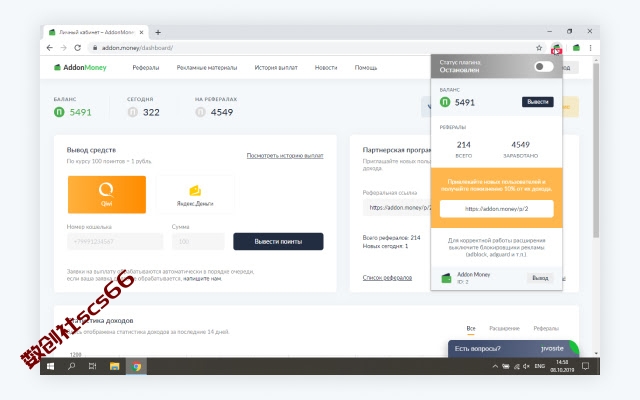This screenshot has height=400, width=640.
Task: Click the wallet icon beside Addon Money ID
Action: pos(447,278)
